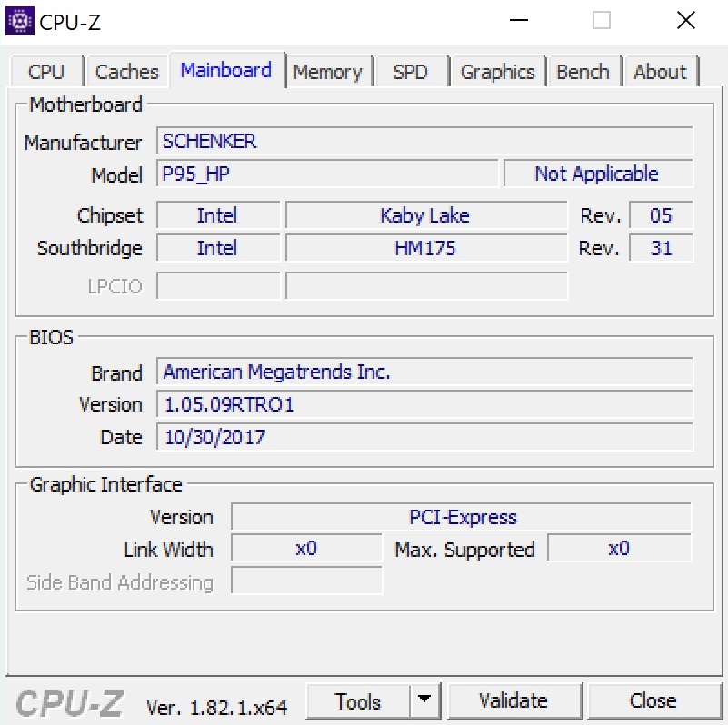Click the HM175 southbridge field
Screen dimensions: 728x725
tap(426, 247)
